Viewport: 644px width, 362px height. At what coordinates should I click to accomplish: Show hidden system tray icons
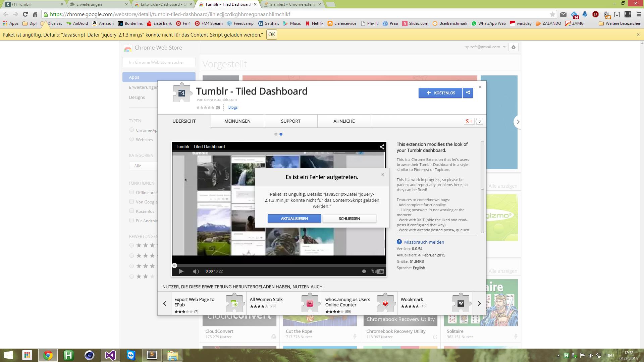pos(558,356)
